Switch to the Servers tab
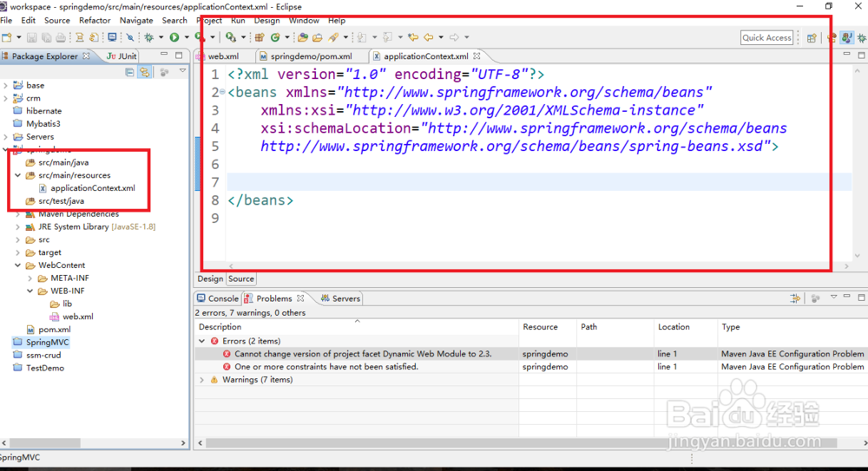868x471 pixels. (x=340, y=298)
